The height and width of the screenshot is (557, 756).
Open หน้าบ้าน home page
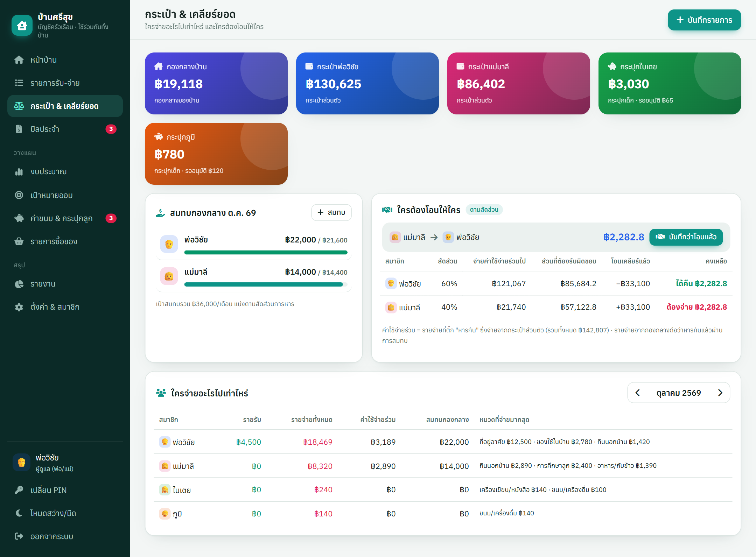tap(65, 60)
